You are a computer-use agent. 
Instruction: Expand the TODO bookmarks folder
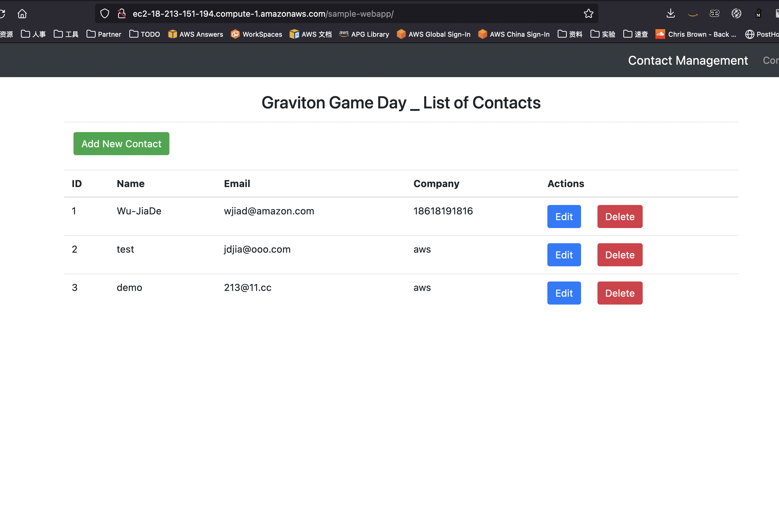pos(145,34)
